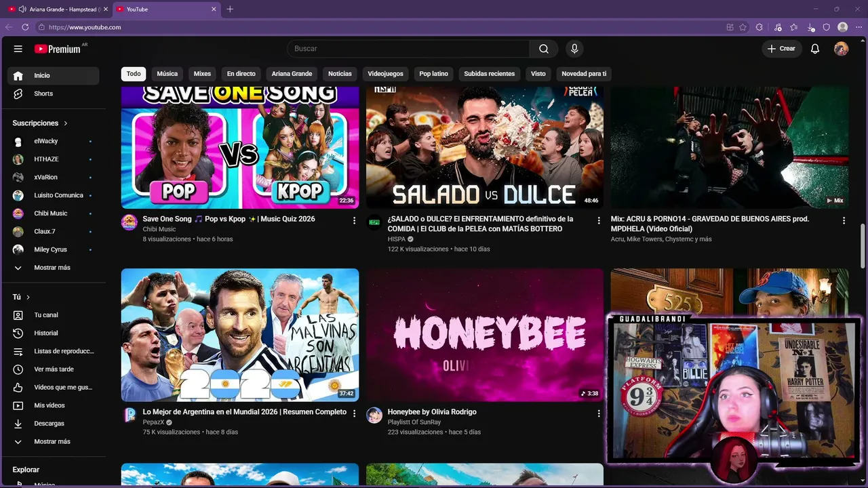Play the Save One Song Pop vs Kpop thumbnail
The height and width of the screenshot is (488, 868).
point(240,147)
